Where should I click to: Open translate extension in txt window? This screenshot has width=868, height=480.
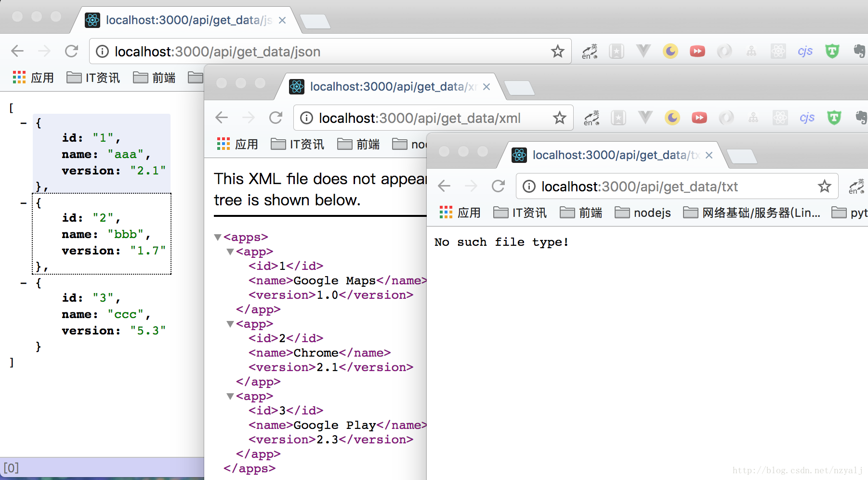857,186
